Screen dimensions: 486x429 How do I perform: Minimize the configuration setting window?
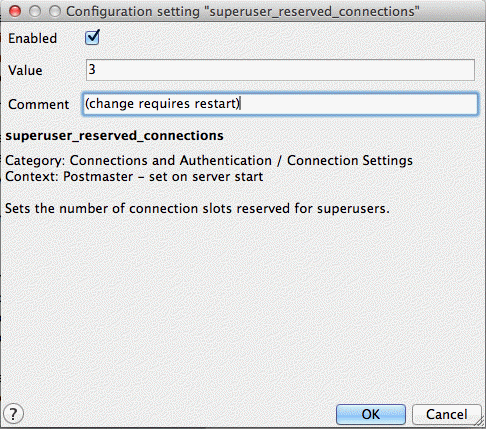pyautogui.click(x=35, y=11)
